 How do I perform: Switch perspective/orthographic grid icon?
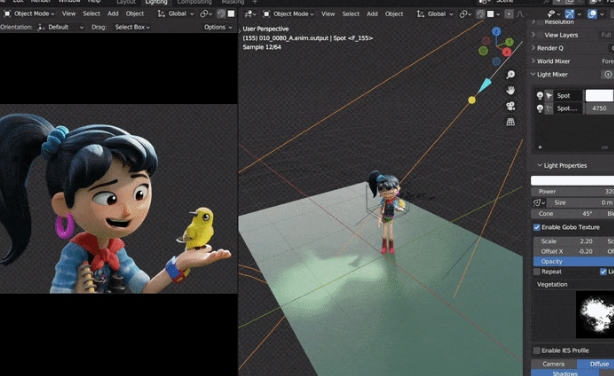coord(511,122)
